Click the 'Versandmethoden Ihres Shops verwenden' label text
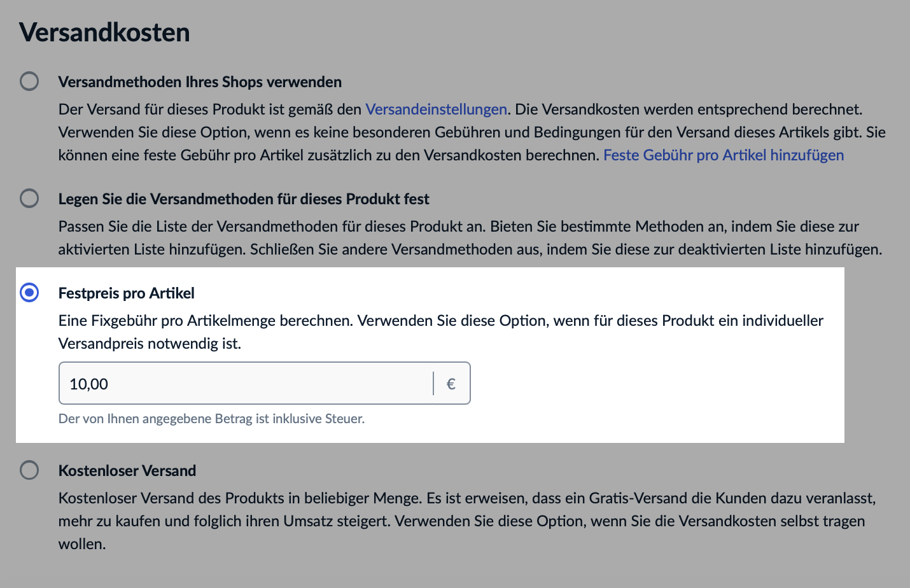Image resolution: width=910 pixels, height=588 pixels. (200, 82)
